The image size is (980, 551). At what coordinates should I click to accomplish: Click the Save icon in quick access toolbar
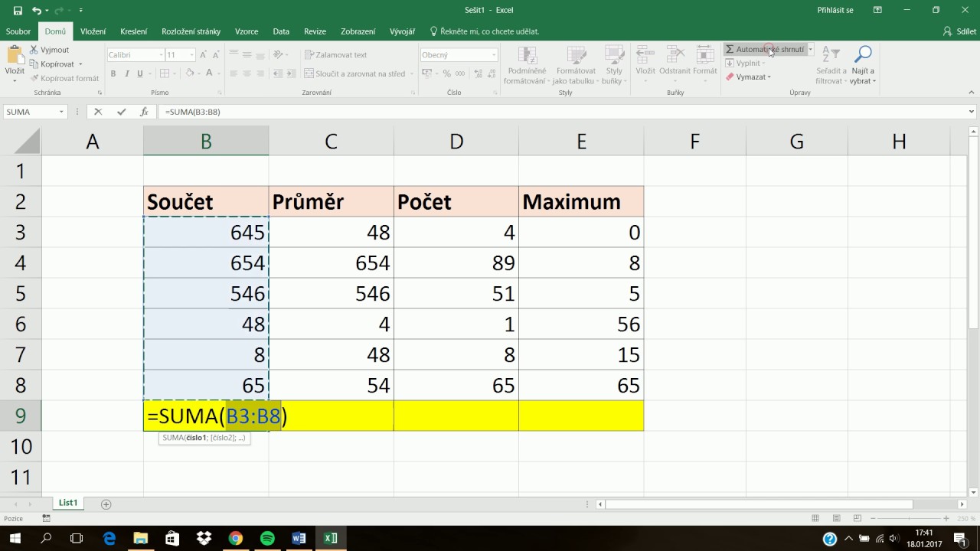(x=18, y=11)
